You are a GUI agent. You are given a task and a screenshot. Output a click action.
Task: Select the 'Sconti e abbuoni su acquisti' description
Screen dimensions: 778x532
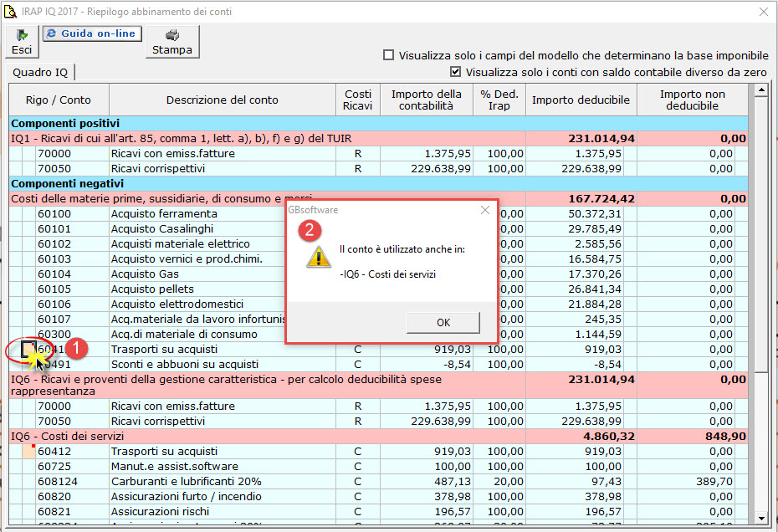[x=185, y=364]
